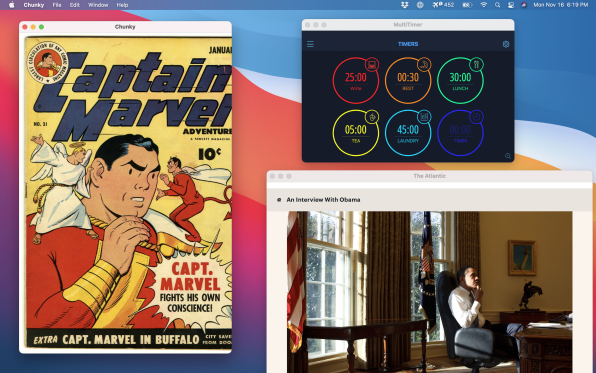Click the teapot icon on Tea timer
Image resolution: width=596 pixels, height=373 pixels.
[372, 117]
